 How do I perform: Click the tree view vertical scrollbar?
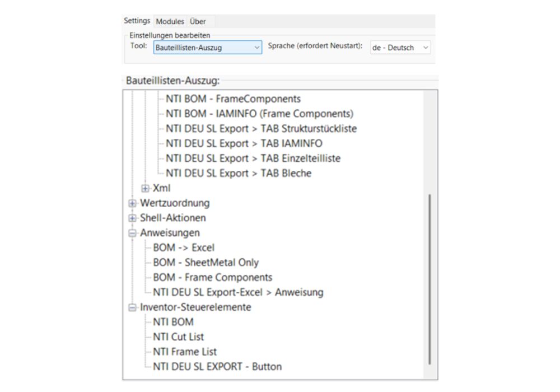[430, 280]
